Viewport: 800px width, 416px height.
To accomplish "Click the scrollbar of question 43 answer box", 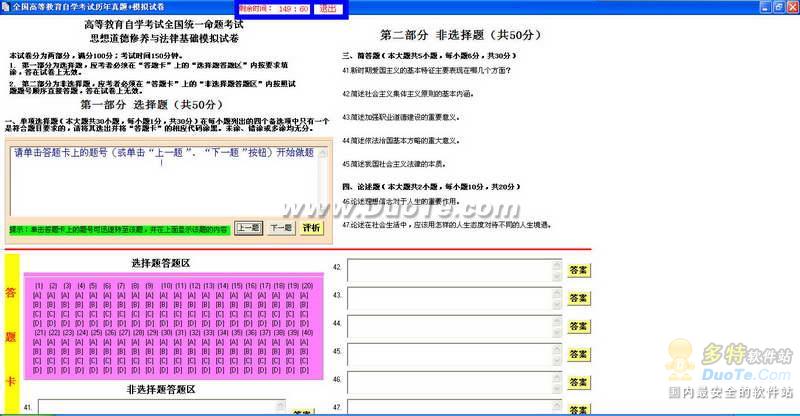I will pos(556,298).
